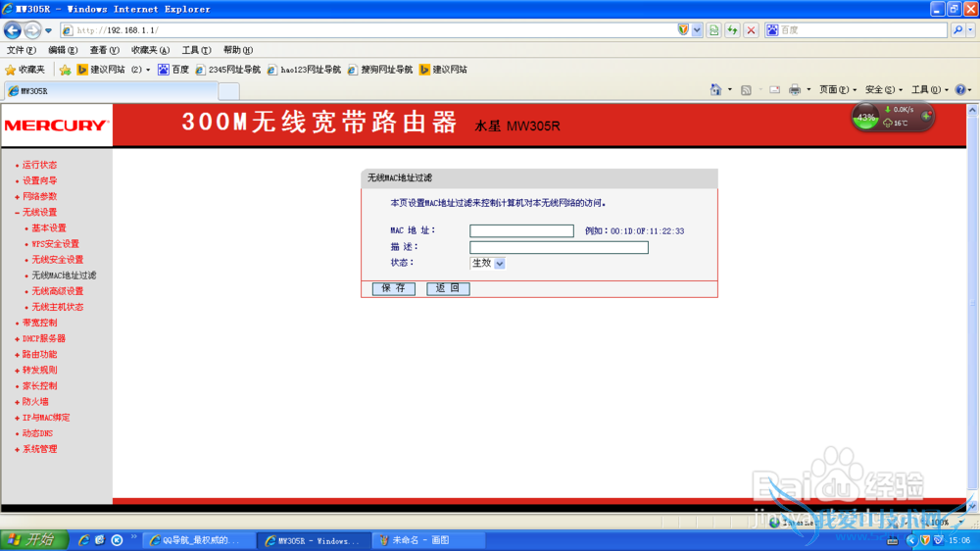Open 带宽控制 in the sidebar
This screenshot has width=980, height=551.
(39, 323)
